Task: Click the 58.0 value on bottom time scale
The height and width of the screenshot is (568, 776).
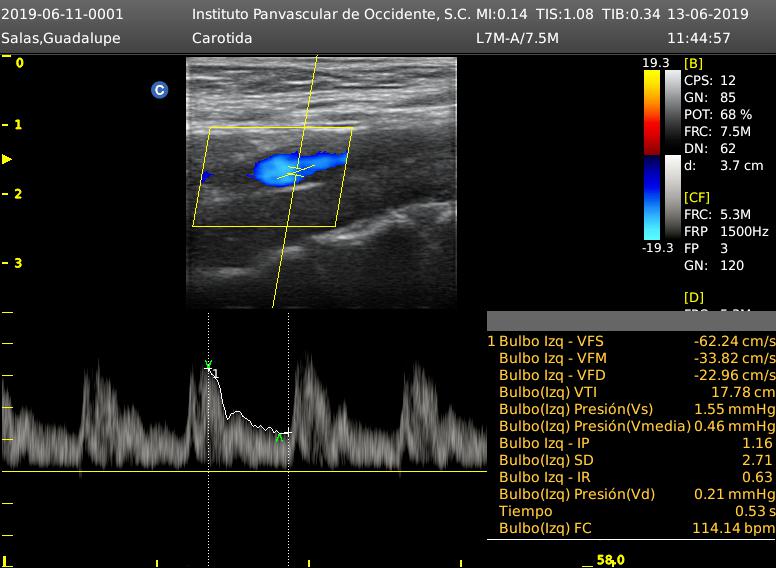Action: click(610, 560)
